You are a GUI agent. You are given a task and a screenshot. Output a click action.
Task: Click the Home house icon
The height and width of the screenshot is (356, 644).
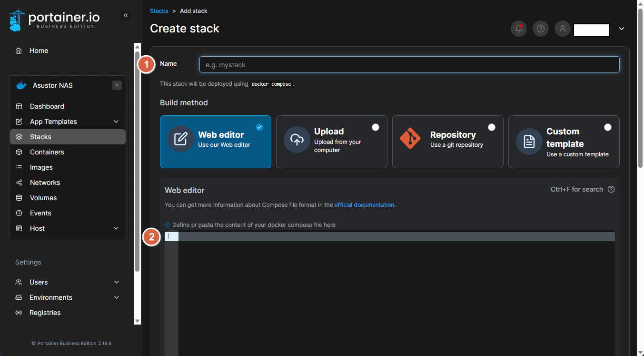(19, 51)
